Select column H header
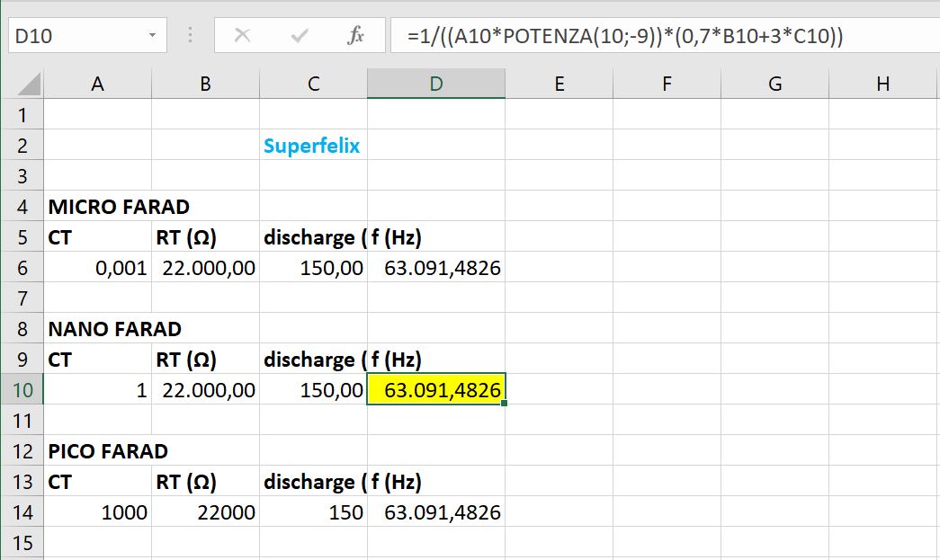940x560 pixels. (x=882, y=84)
